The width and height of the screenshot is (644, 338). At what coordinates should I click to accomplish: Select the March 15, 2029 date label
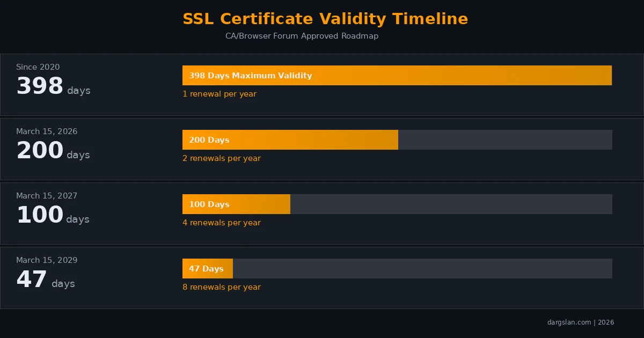point(47,260)
